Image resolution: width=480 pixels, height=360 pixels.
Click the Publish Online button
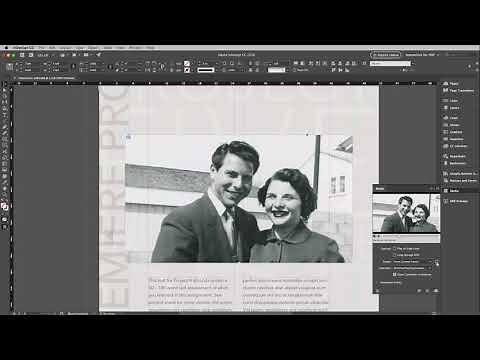tap(386, 55)
